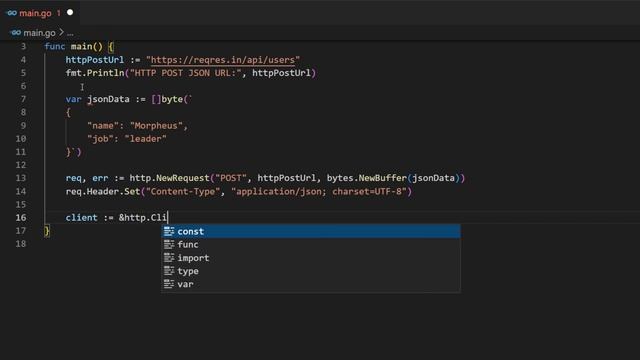The height and width of the screenshot is (360, 640).
Task: Click the closing brace on line 17
Action: [47, 231]
